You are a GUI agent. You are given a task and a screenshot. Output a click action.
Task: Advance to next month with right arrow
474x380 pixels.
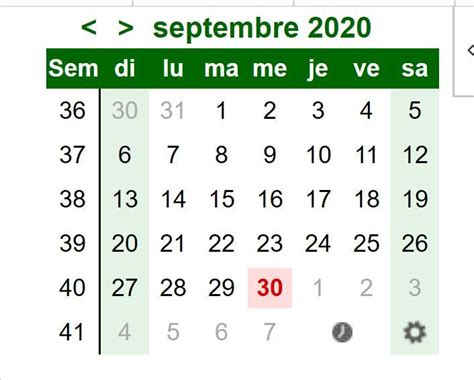126,28
